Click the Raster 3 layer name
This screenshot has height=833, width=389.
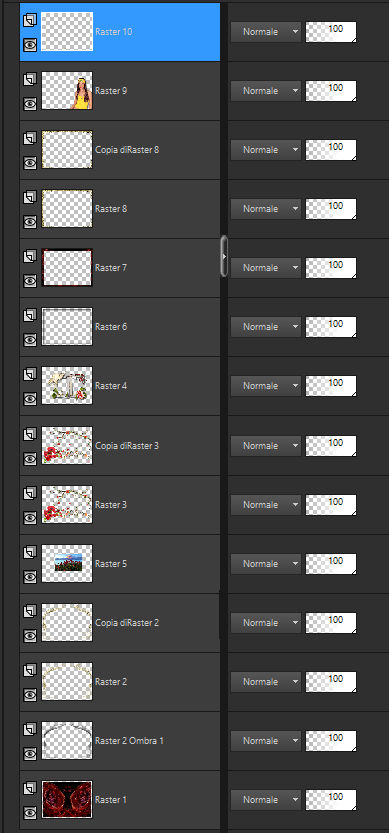point(111,505)
